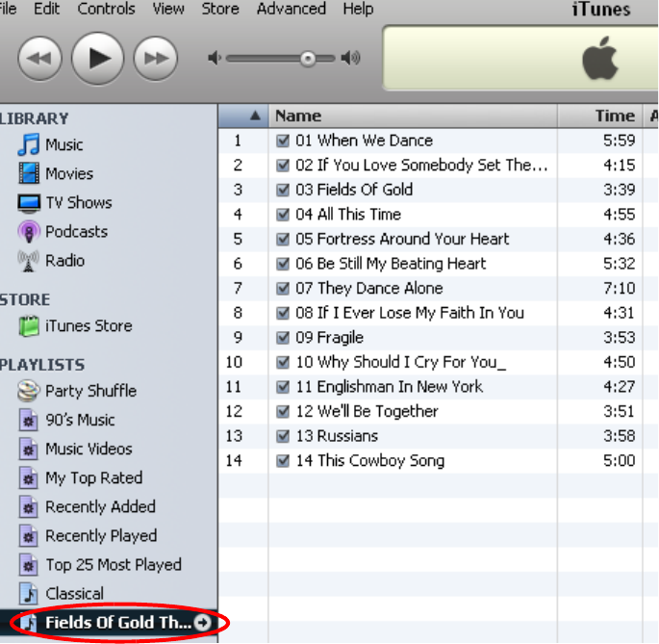
Task: Open the Controls menu
Action: [107, 9]
